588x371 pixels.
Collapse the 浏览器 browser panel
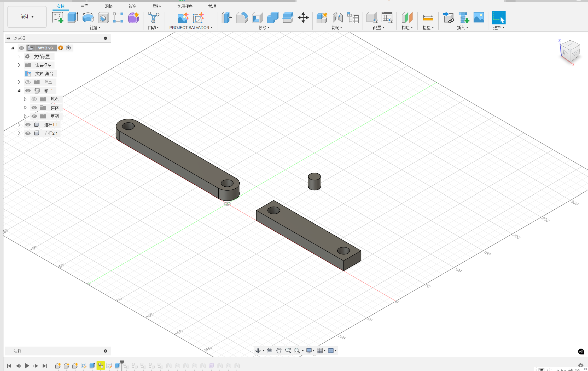(9, 38)
